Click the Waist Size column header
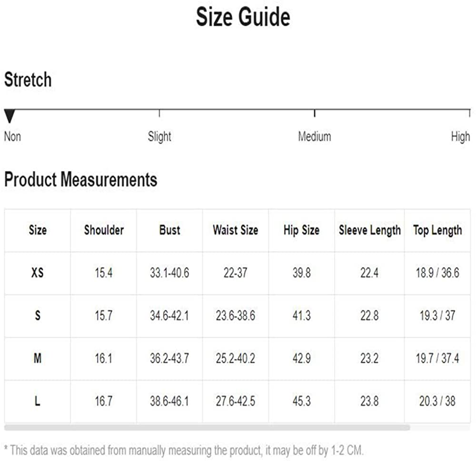 tap(236, 230)
